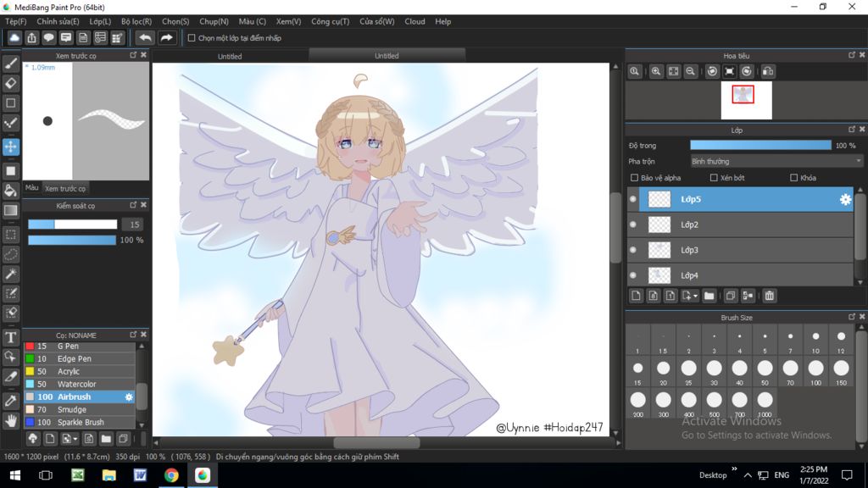The width and height of the screenshot is (868, 488).
Task: Enable the 'Khóa' checkbox
Action: click(x=793, y=178)
